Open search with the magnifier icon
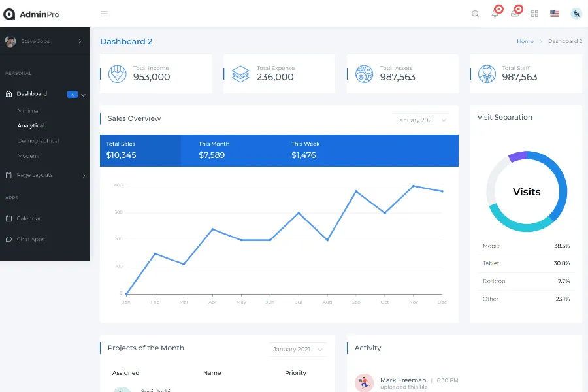 click(x=475, y=14)
